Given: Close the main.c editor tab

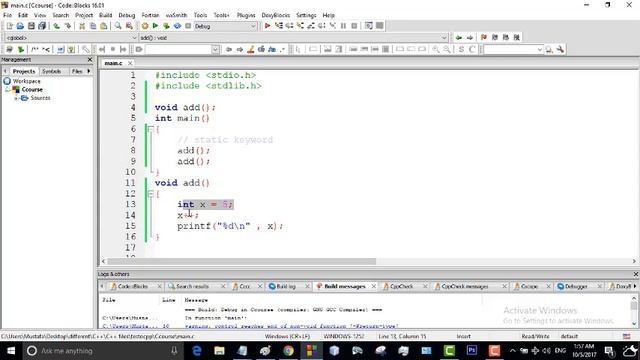Looking at the screenshot, I should [130, 63].
